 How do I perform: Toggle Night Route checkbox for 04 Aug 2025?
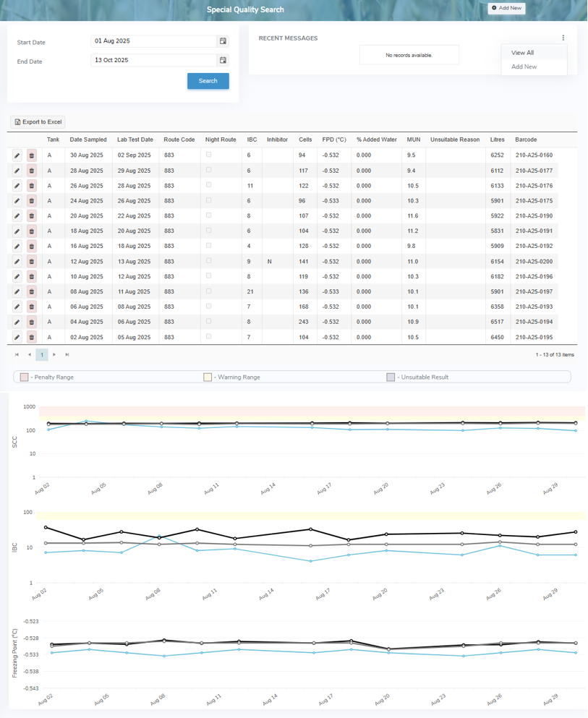tap(209, 321)
